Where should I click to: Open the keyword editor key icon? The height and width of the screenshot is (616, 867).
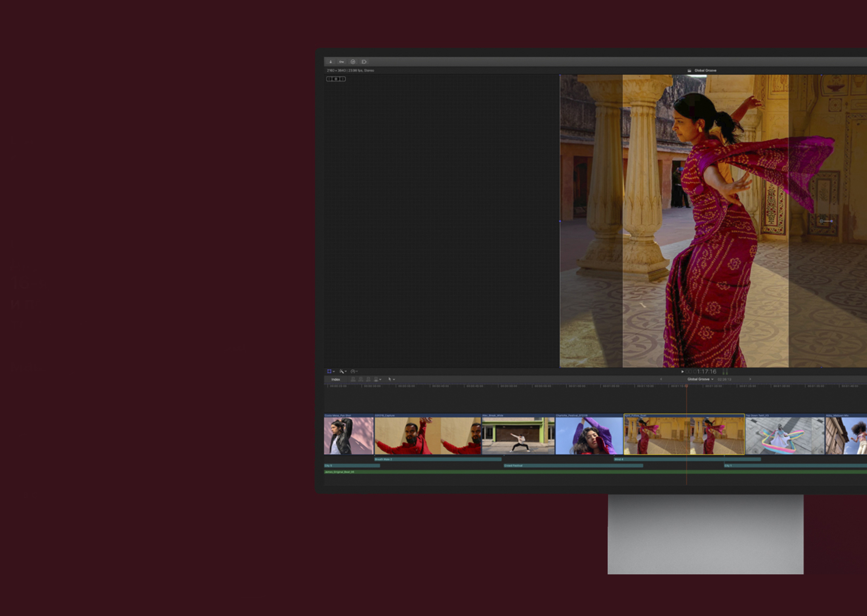click(x=341, y=62)
